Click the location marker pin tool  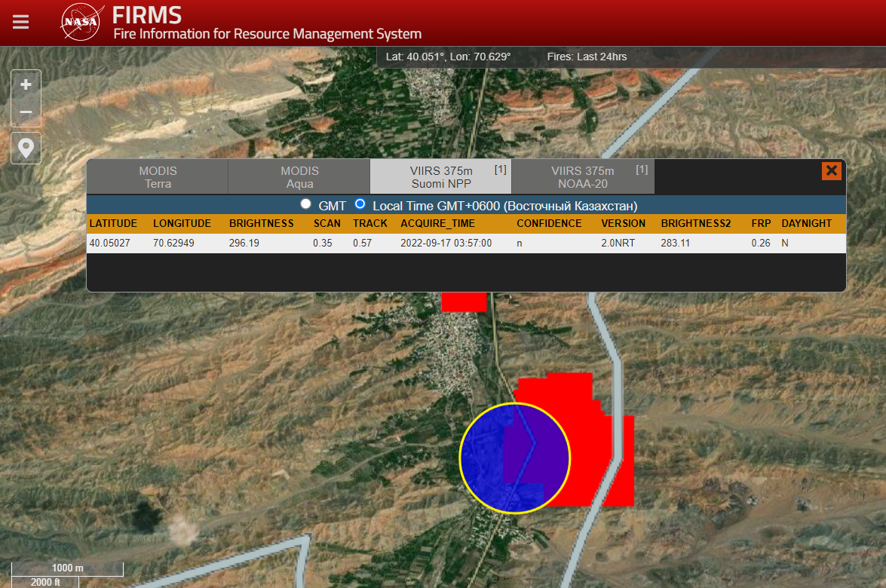coord(26,148)
